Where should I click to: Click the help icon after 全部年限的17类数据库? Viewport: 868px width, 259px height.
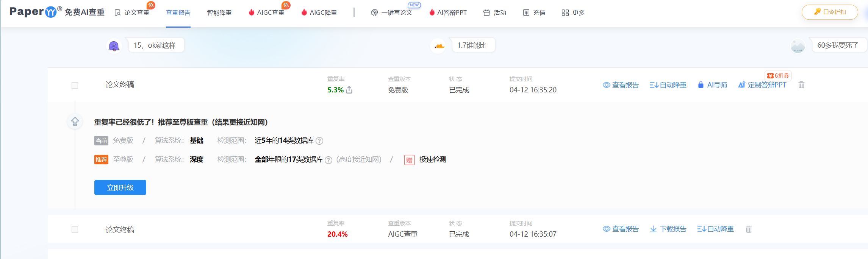(x=328, y=160)
